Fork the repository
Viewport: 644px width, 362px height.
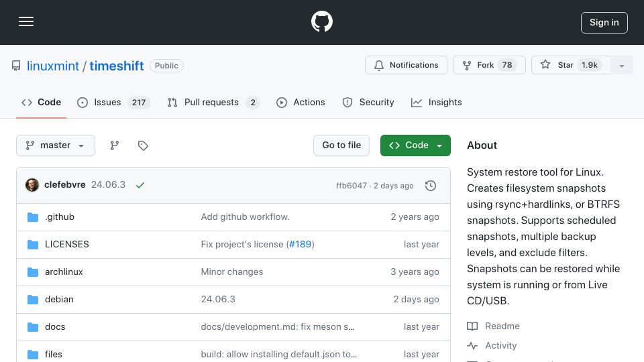[489, 65]
